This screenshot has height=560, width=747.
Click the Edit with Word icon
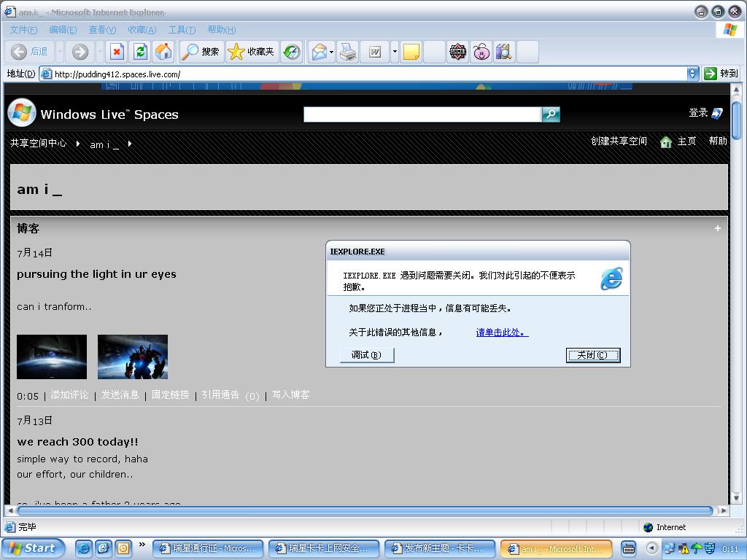point(375,52)
